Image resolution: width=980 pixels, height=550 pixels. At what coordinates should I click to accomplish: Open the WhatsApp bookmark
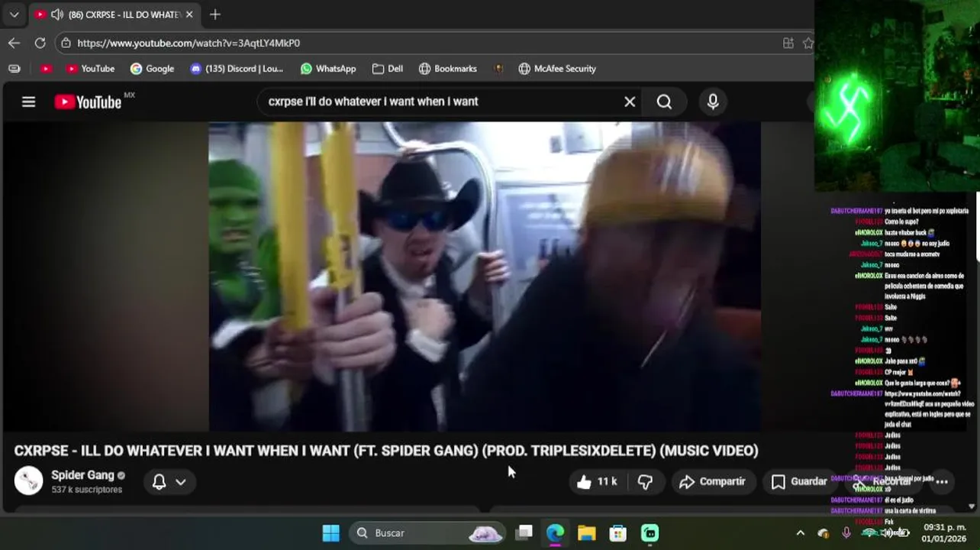point(328,69)
